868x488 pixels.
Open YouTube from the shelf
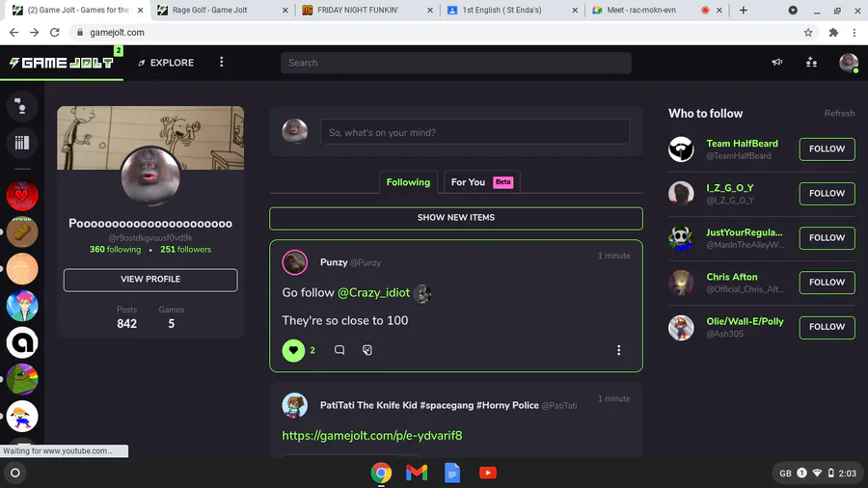tap(488, 474)
